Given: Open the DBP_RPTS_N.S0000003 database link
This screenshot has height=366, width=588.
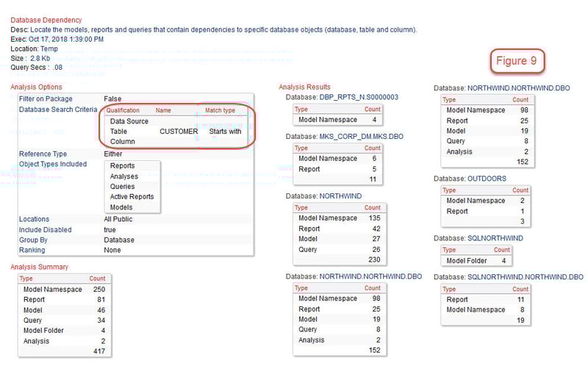Looking at the screenshot, I should point(359,97).
